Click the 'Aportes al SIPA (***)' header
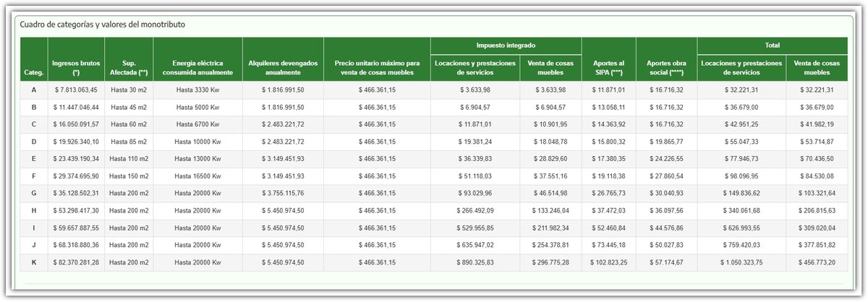This screenshot has height=302, width=868. 608,68
